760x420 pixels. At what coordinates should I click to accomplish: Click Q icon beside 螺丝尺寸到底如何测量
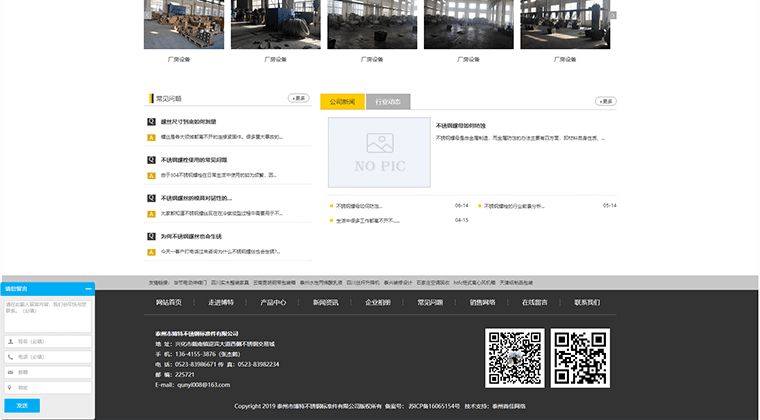(151, 121)
